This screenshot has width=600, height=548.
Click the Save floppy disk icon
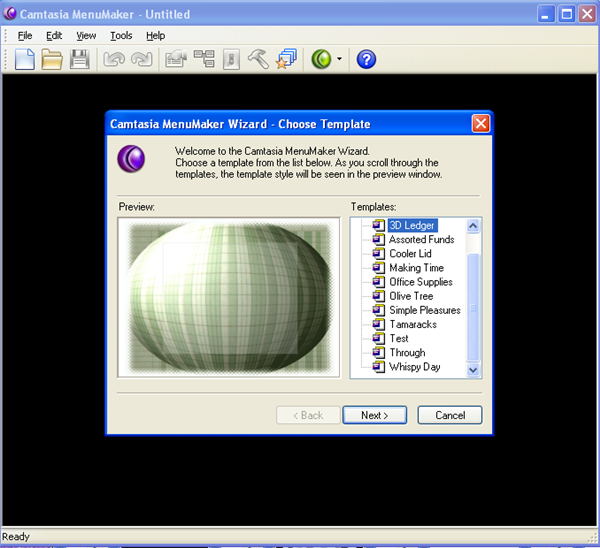(80, 59)
